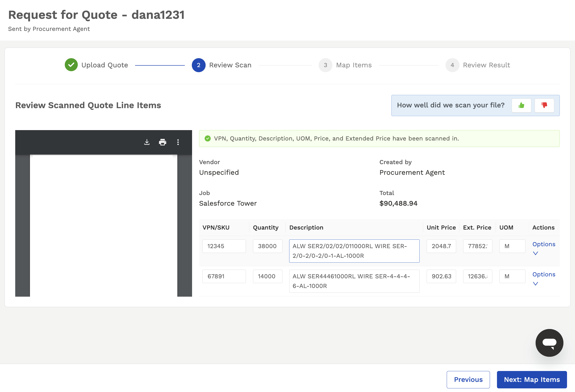
Task: Edit UOM field in 12345 row
Action: 512,246
